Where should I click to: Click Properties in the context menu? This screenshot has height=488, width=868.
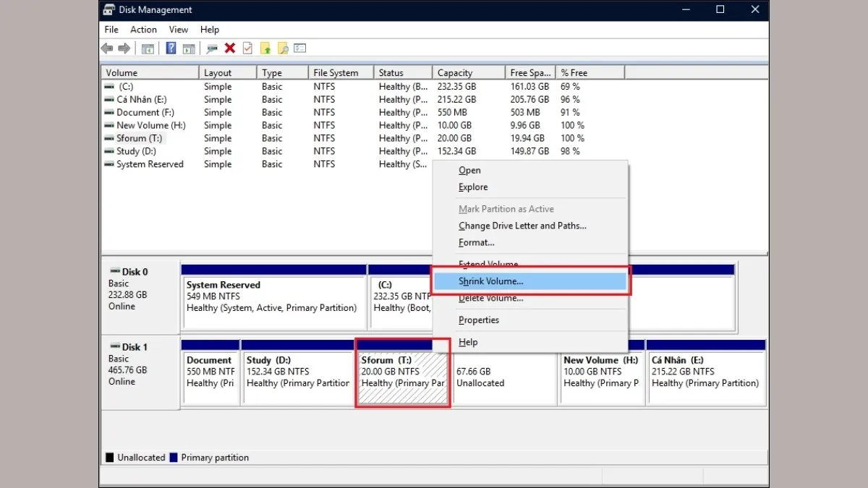pos(479,320)
